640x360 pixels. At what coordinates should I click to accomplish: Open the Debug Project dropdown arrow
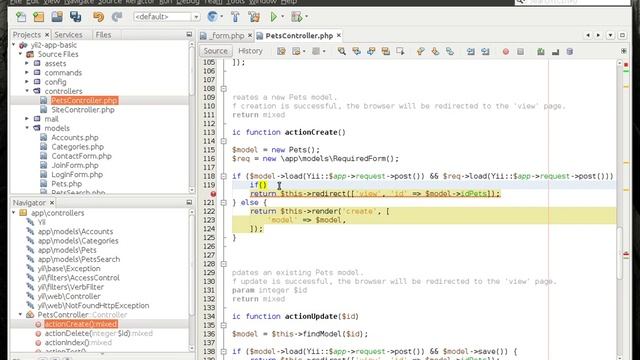tap(306, 17)
